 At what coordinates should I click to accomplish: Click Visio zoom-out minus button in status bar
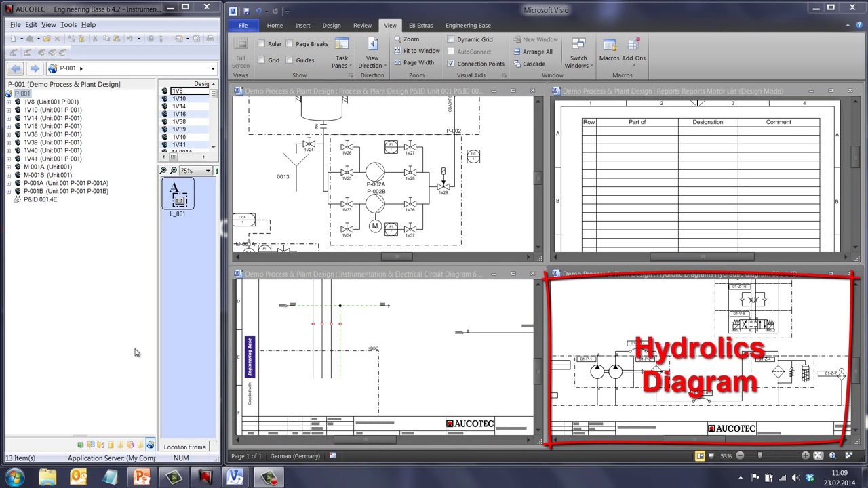740,456
